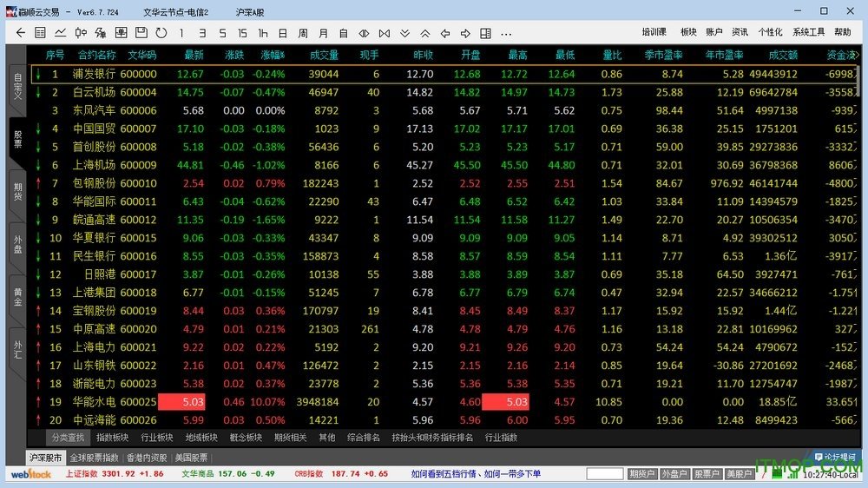Click the 美股户 account button
This screenshot has height=488, width=868.
click(739, 474)
